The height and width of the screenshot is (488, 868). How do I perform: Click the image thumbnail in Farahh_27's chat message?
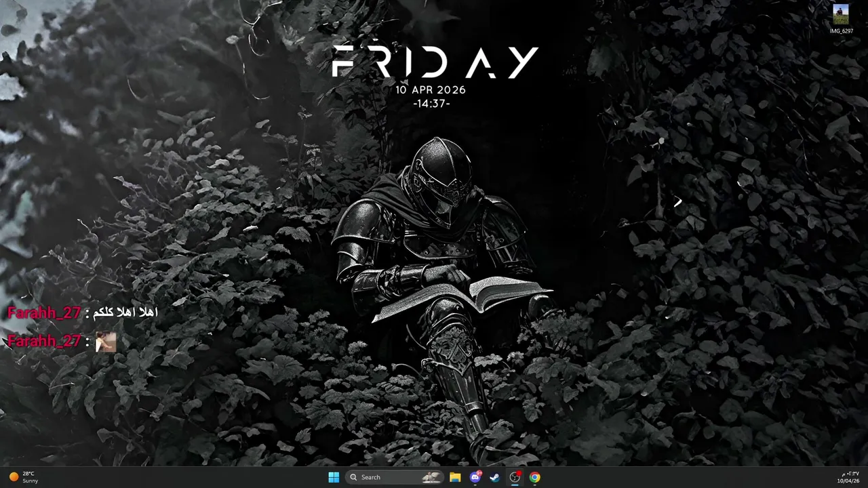pyautogui.click(x=106, y=342)
